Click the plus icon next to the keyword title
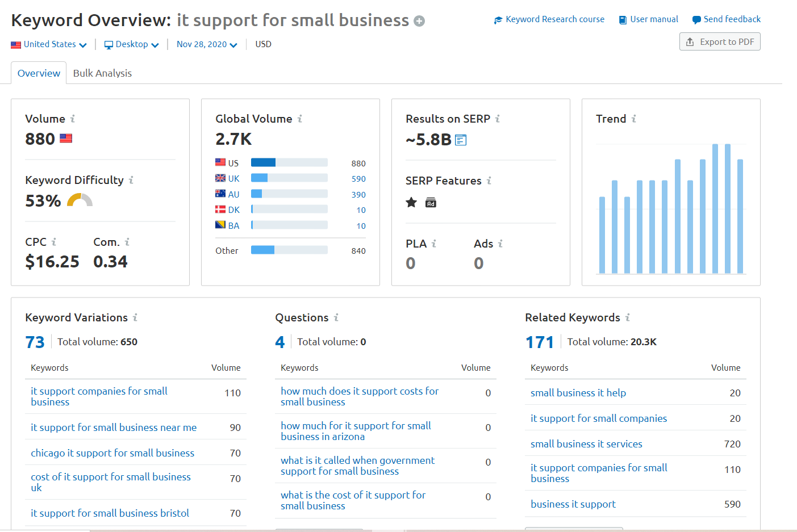 tap(419, 20)
